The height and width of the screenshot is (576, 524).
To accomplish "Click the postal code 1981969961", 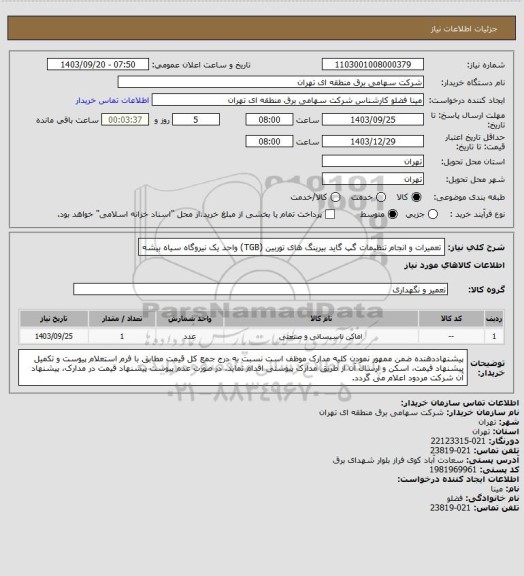I will click(453, 469).
